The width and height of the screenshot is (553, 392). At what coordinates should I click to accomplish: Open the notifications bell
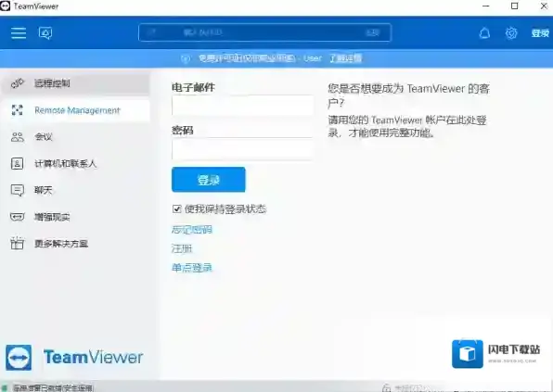point(484,33)
